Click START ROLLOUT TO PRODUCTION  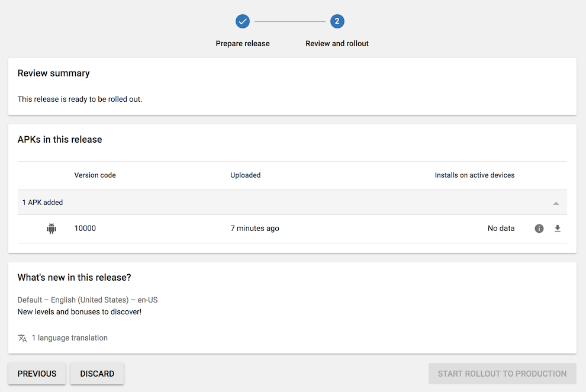point(502,374)
